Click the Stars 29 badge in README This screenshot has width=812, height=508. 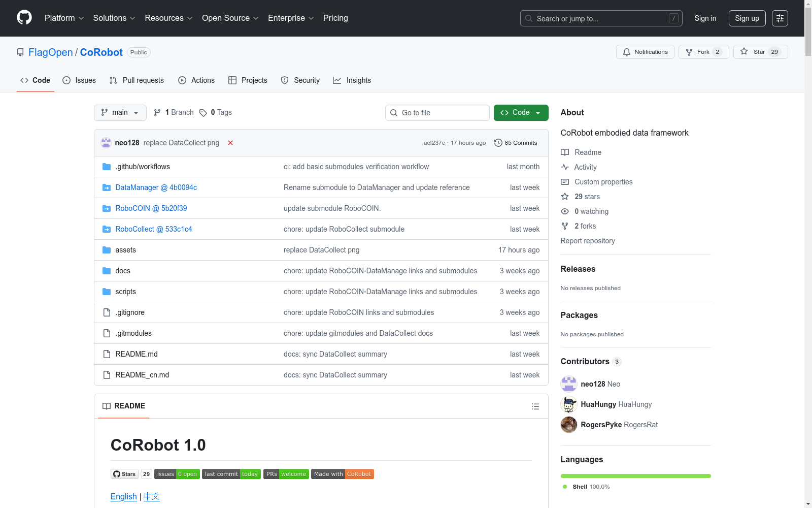coord(131,474)
